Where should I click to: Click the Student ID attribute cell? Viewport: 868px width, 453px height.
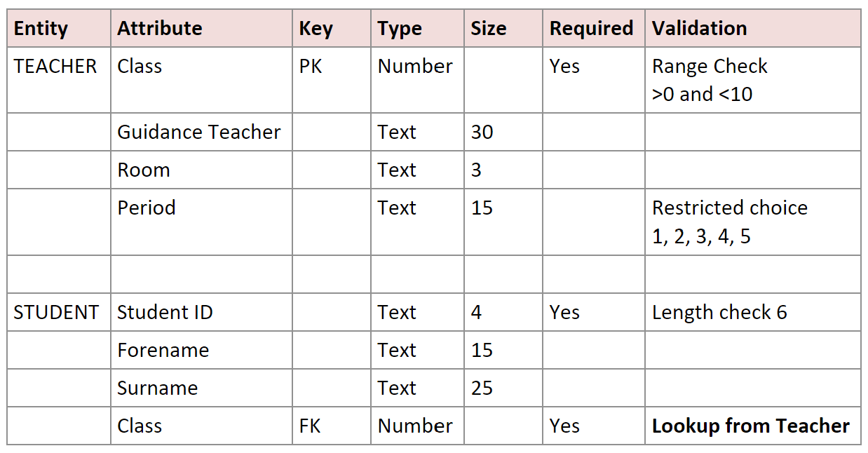point(165,313)
